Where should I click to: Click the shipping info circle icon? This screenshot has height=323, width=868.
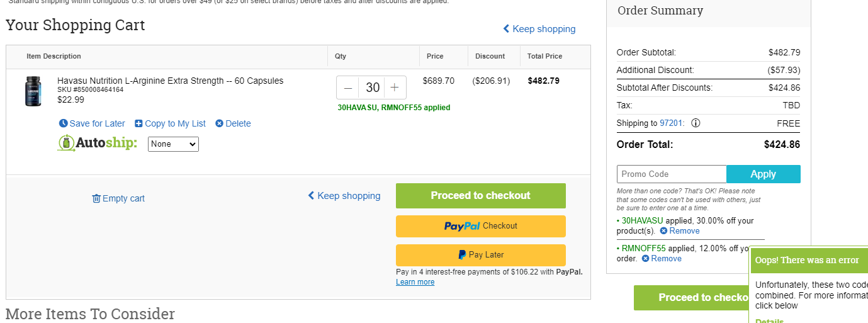(x=696, y=123)
